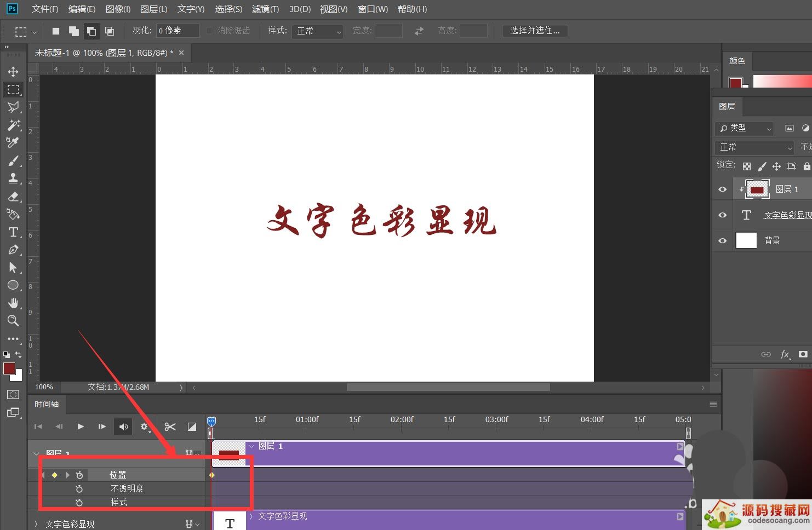Click the foreground color swatch

click(x=8, y=368)
